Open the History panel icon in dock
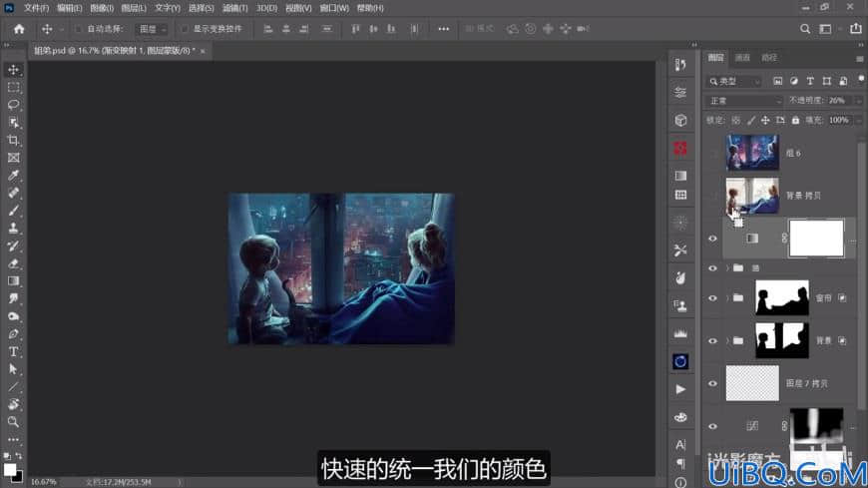 click(680, 65)
